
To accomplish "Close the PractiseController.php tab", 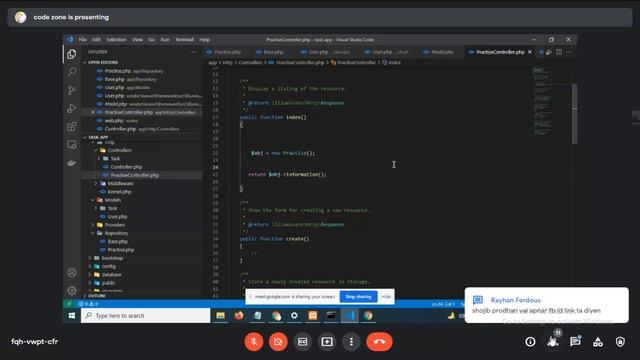I will (x=530, y=52).
